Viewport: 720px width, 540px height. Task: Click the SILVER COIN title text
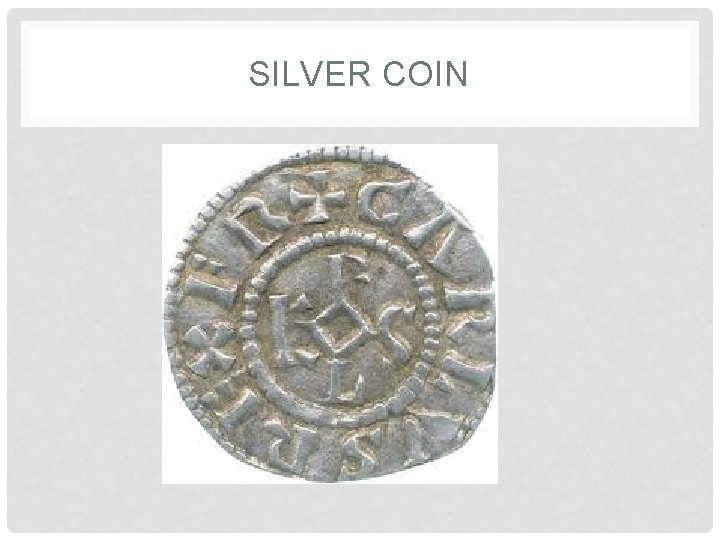(358, 73)
